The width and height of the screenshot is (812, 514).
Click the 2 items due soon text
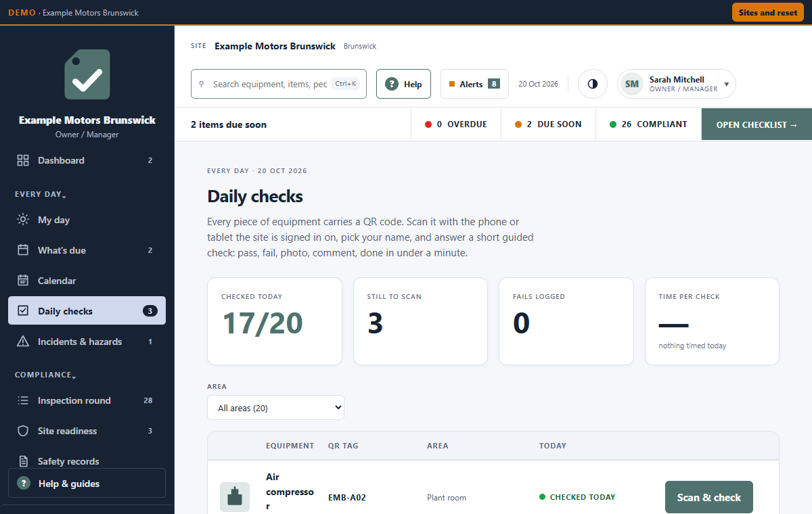click(x=229, y=124)
